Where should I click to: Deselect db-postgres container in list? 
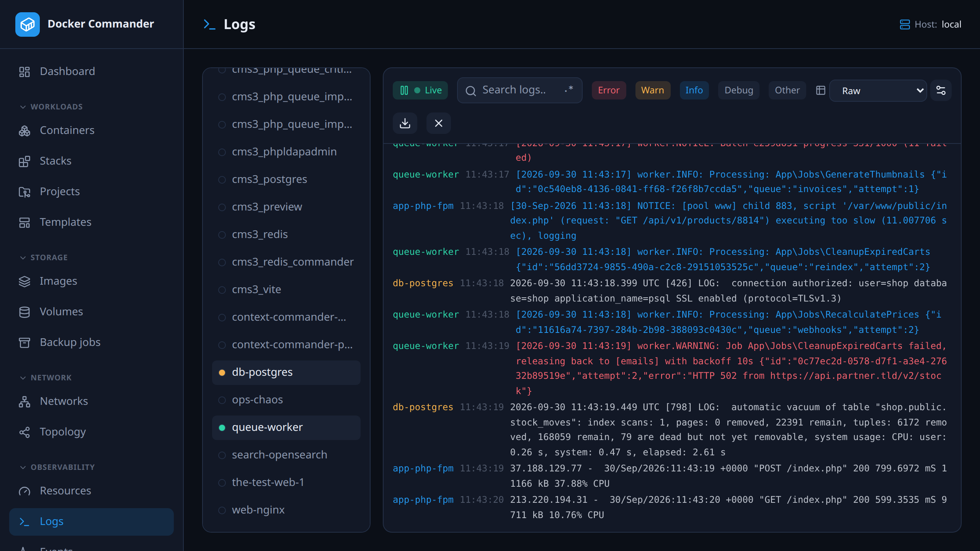286,372
